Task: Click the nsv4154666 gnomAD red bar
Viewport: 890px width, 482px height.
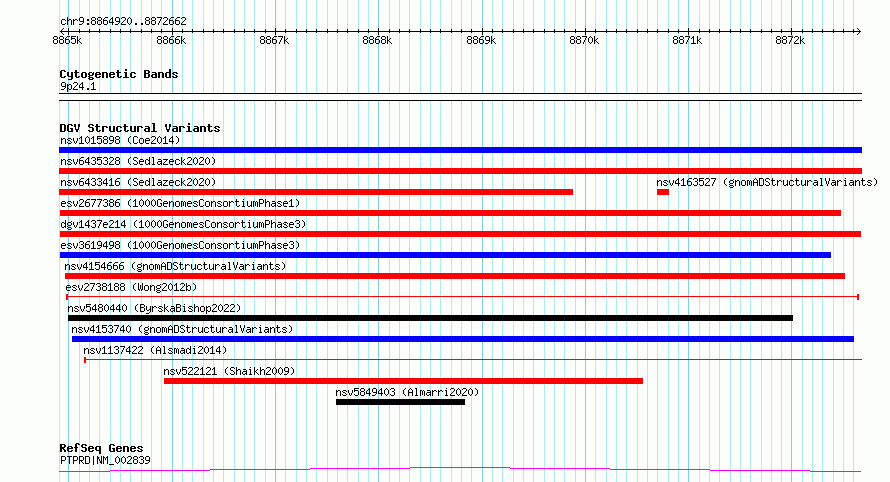Action: [x=455, y=276]
